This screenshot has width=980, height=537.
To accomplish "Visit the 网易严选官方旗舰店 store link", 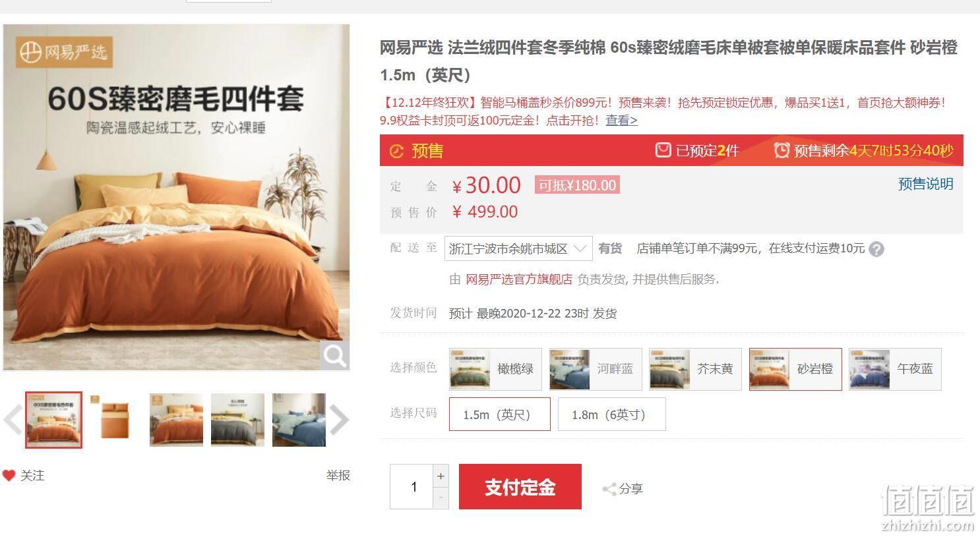I will [x=519, y=279].
